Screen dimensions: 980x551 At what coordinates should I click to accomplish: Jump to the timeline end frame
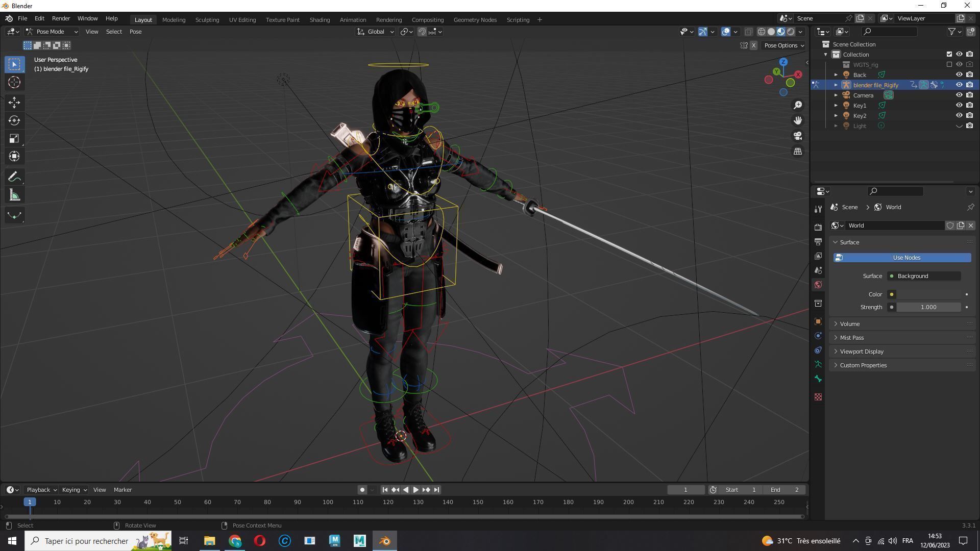pos(436,490)
